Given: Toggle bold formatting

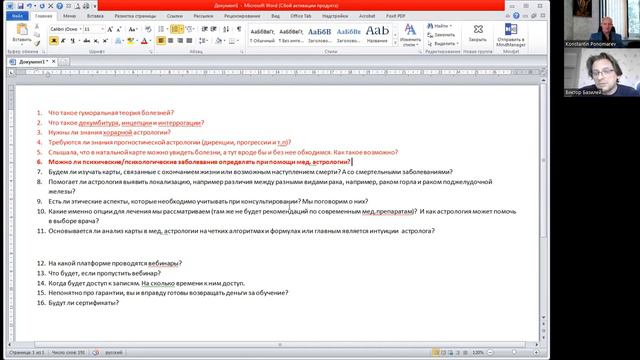Looking at the screenshot, I should click(x=53, y=41).
